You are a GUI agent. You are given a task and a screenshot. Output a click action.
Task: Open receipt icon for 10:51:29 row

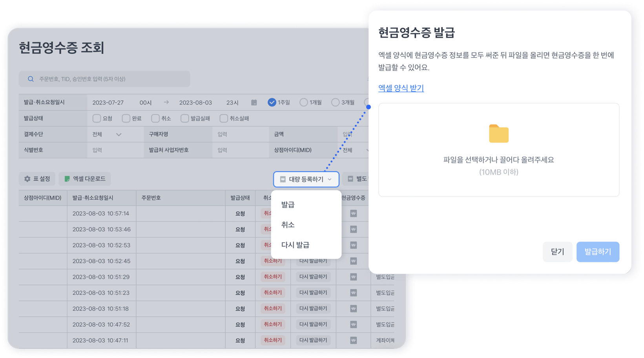(353, 277)
